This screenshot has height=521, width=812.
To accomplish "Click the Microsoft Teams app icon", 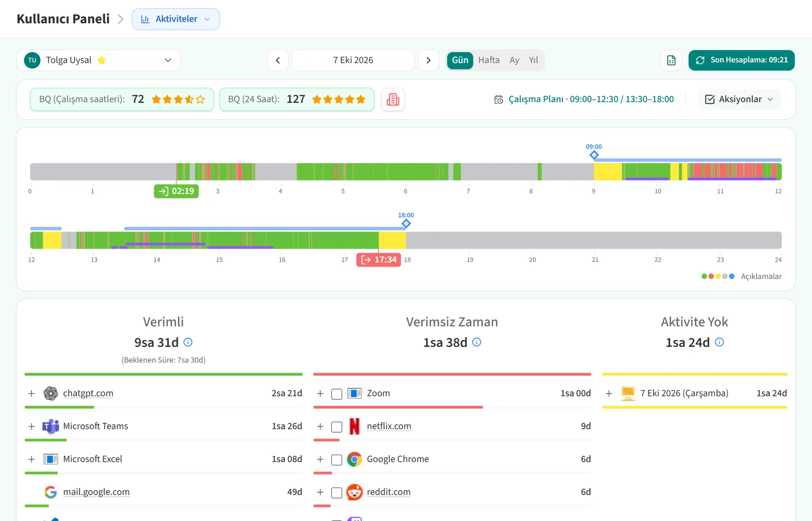I will (x=51, y=426).
